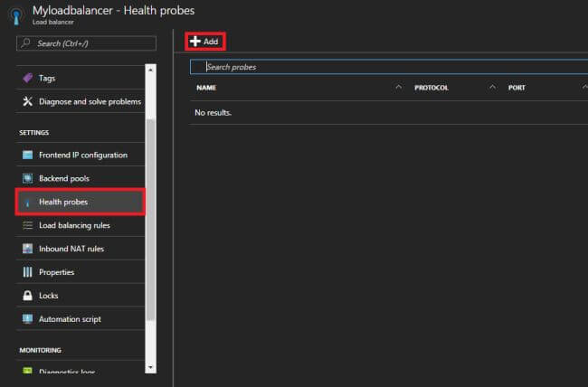Click sidebar scrollbar up arrow
Screen dimensions: 588x387
[x=150, y=70]
